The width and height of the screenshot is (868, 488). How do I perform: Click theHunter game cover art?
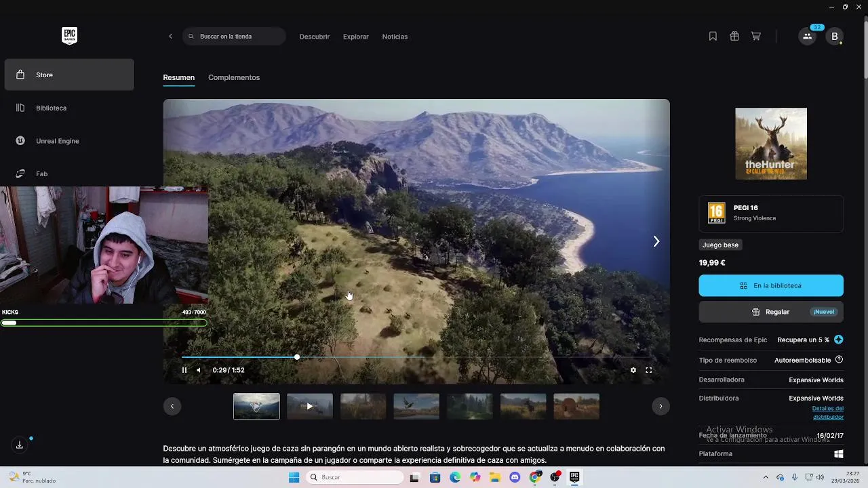[x=771, y=144]
